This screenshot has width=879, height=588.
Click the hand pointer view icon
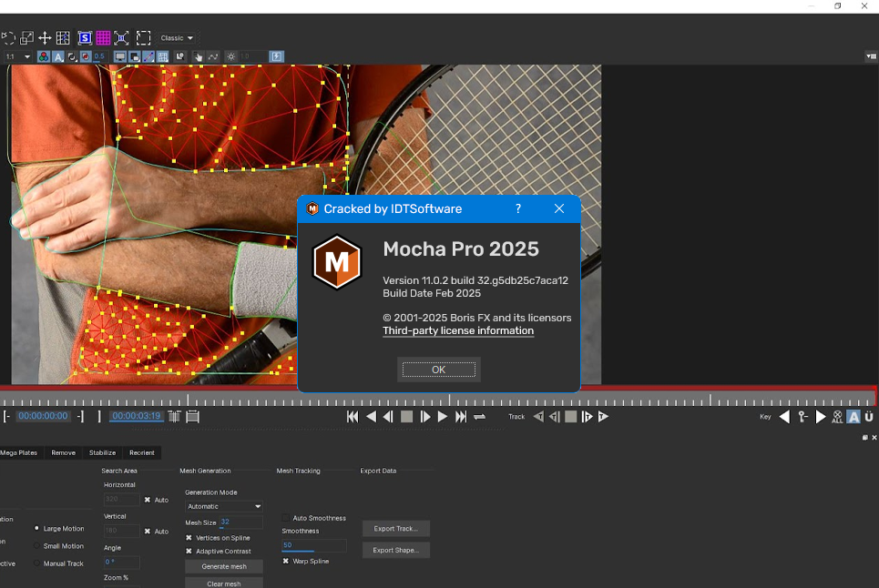[198, 56]
